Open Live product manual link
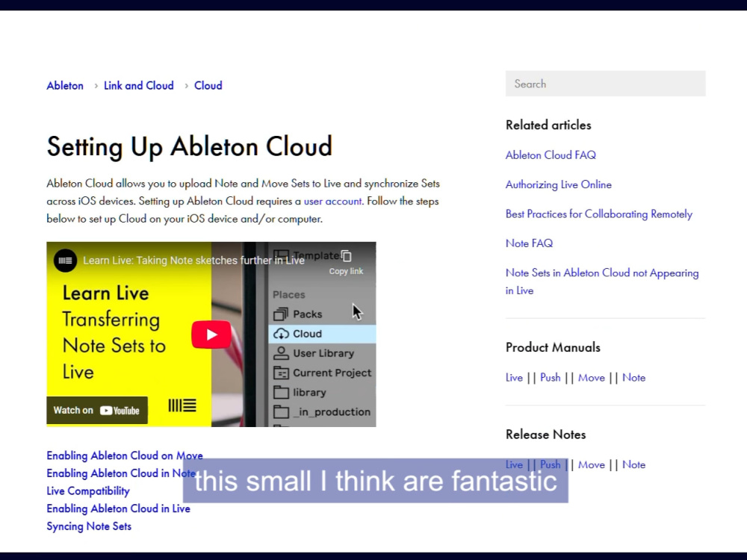 point(514,378)
